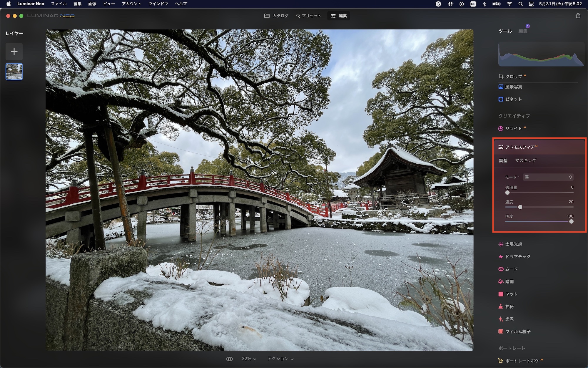Open the ビュー menu in menu bar
Screen dimensions: 588x368
click(109, 4)
